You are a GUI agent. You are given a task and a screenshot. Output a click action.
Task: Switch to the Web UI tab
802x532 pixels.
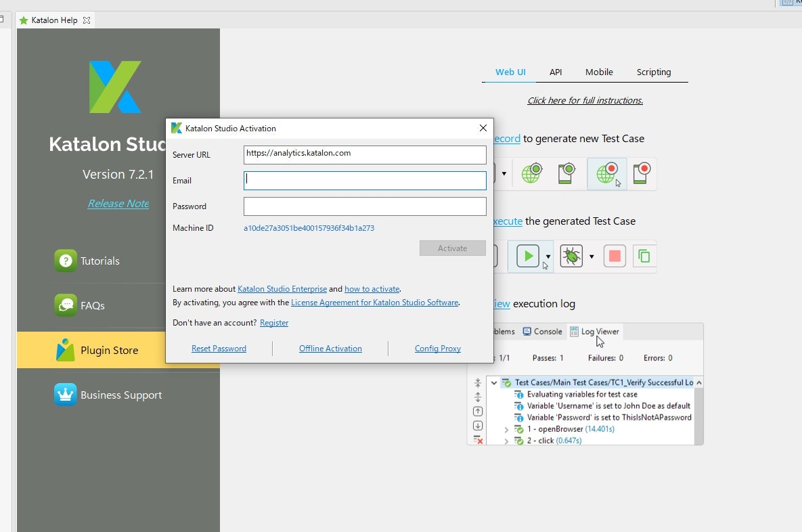click(510, 72)
